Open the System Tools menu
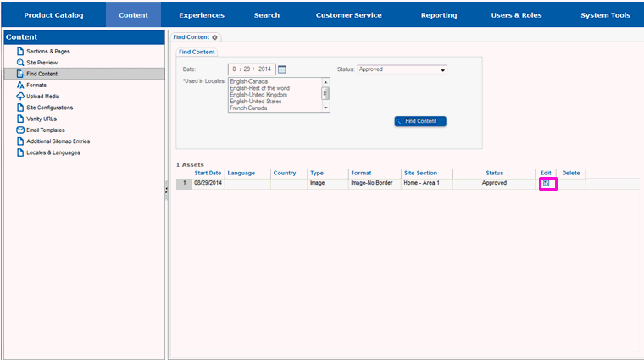644x360 pixels. pyautogui.click(x=605, y=15)
